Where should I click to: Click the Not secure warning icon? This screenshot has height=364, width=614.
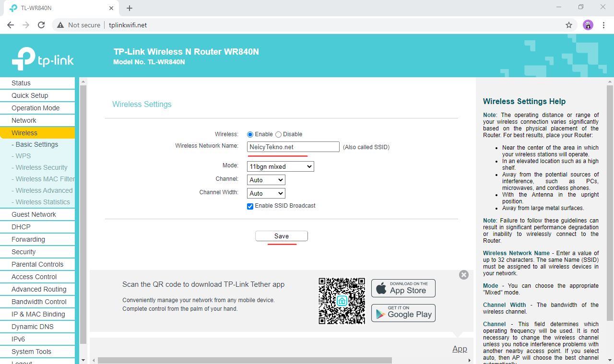[60, 25]
